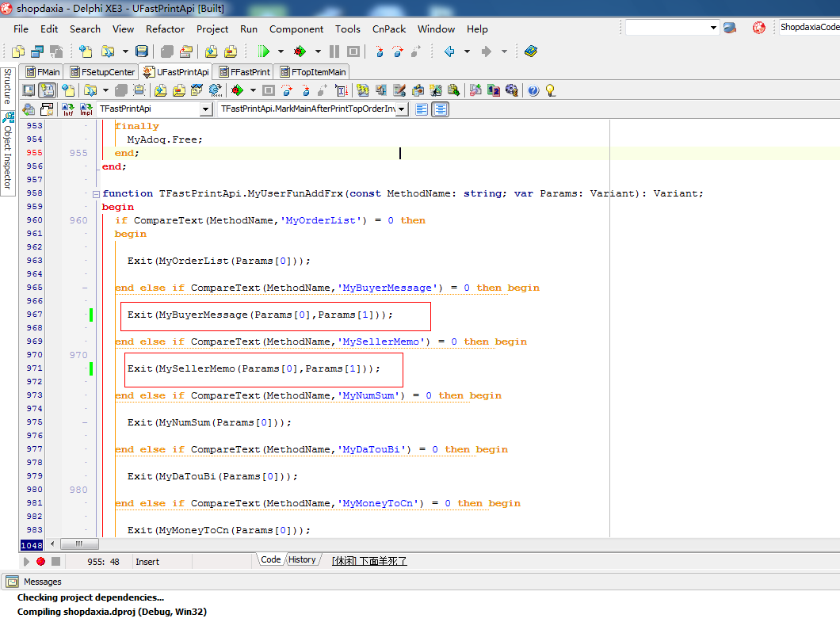Jump to Impl section icon
The image size is (840, 622).
[86, 109]
